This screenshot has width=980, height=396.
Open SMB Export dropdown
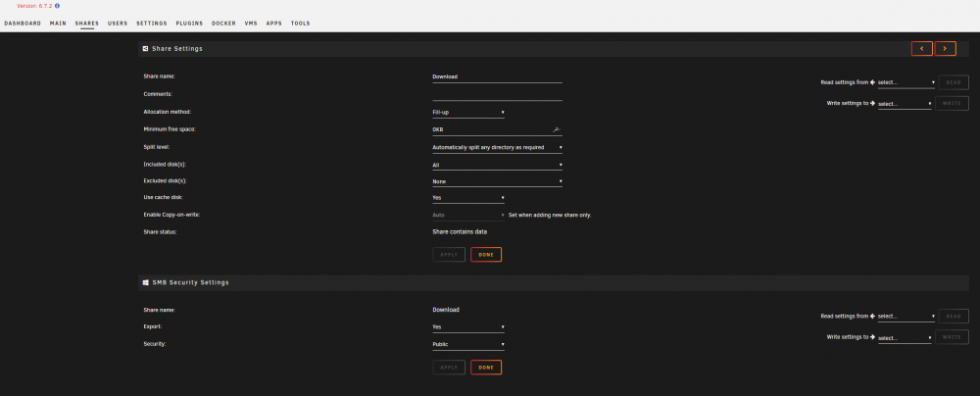coord(468,327)
